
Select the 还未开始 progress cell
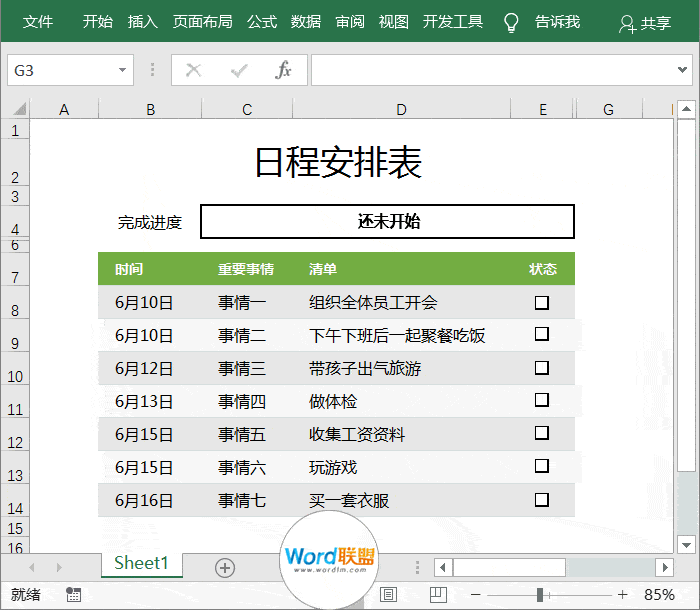388,221
